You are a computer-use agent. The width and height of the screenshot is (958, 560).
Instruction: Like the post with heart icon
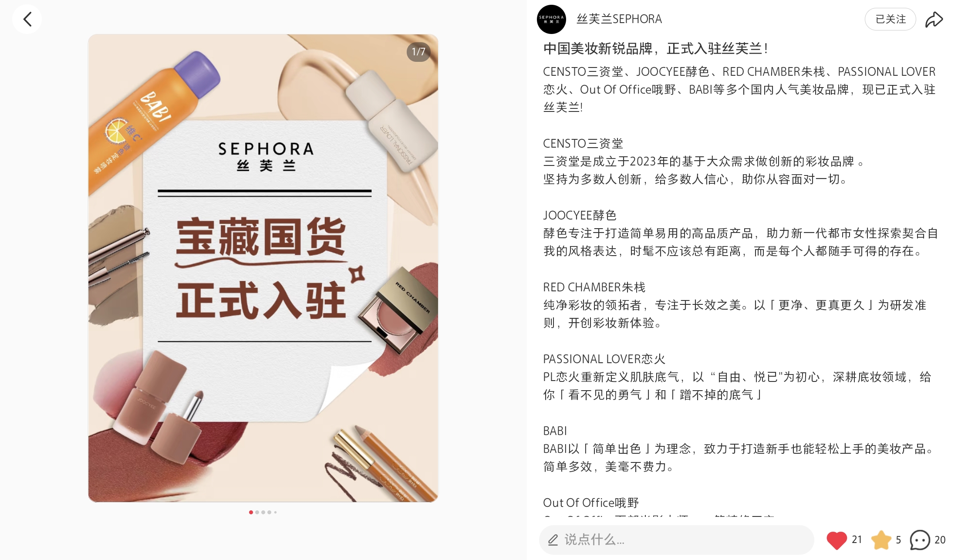click(x=837, y=540)
